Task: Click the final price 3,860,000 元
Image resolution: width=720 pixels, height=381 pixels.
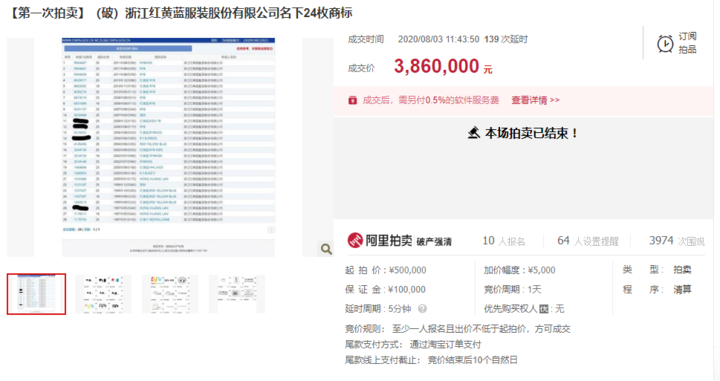Action: point(443,67)
